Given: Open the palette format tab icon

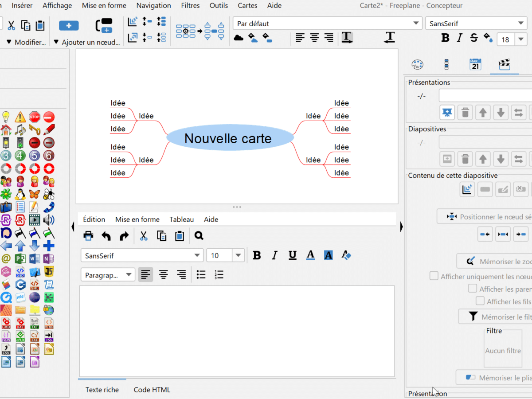Looking at the screenshot, I should click(x=417, y=65).
